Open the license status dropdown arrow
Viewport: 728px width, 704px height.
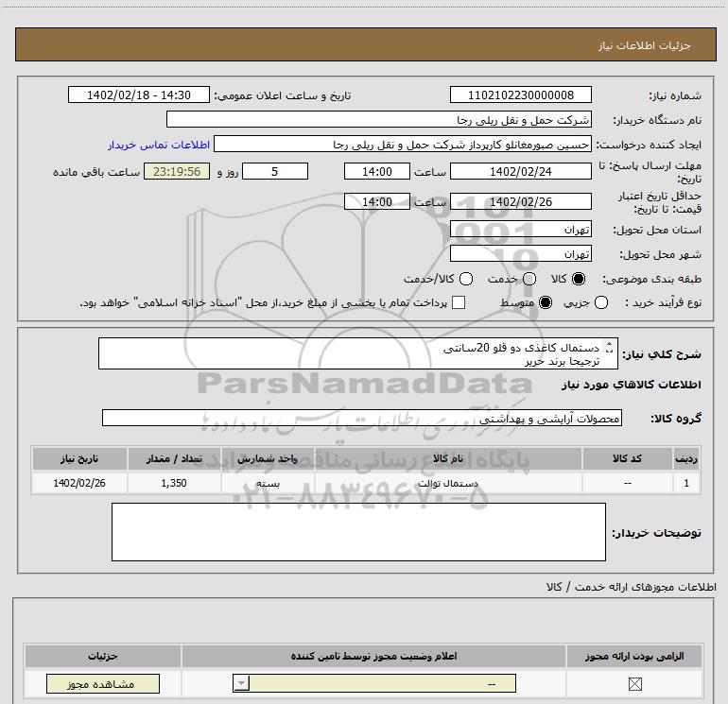pyautogui.click(x=241, y=683)
